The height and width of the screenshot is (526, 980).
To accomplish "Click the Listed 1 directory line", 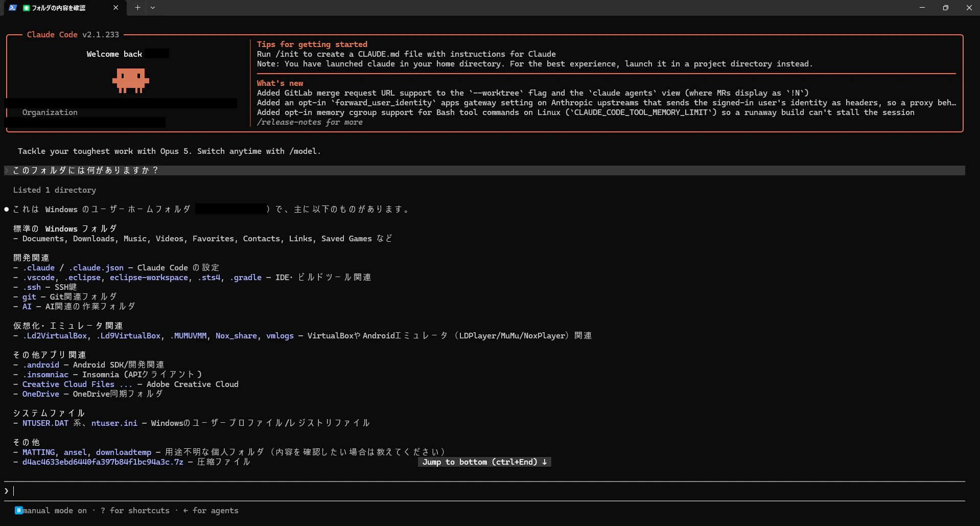I will tap(55, 190).
